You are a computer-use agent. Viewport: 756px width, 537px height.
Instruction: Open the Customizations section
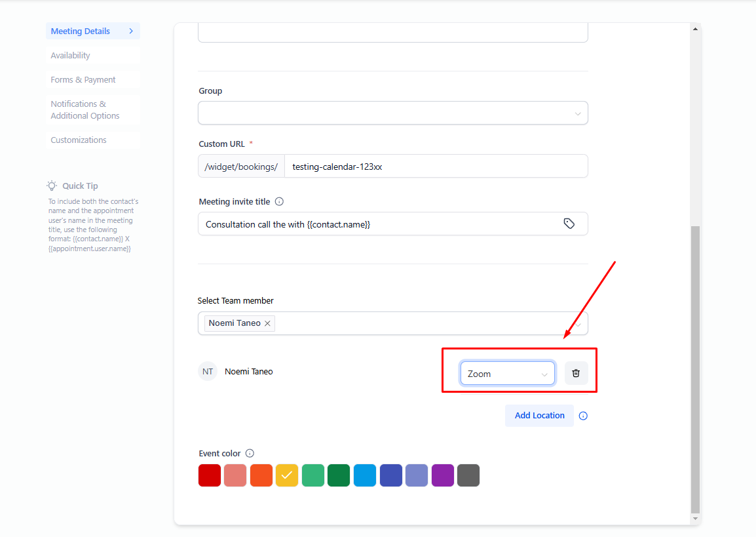click(79, 140)
